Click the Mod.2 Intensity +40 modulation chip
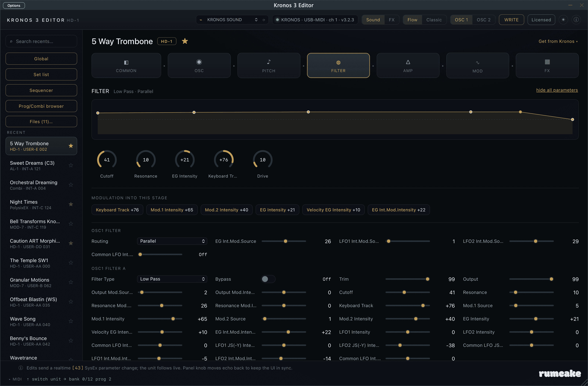Viewport: 588px width, 386px height. click(x=227, y=210)
